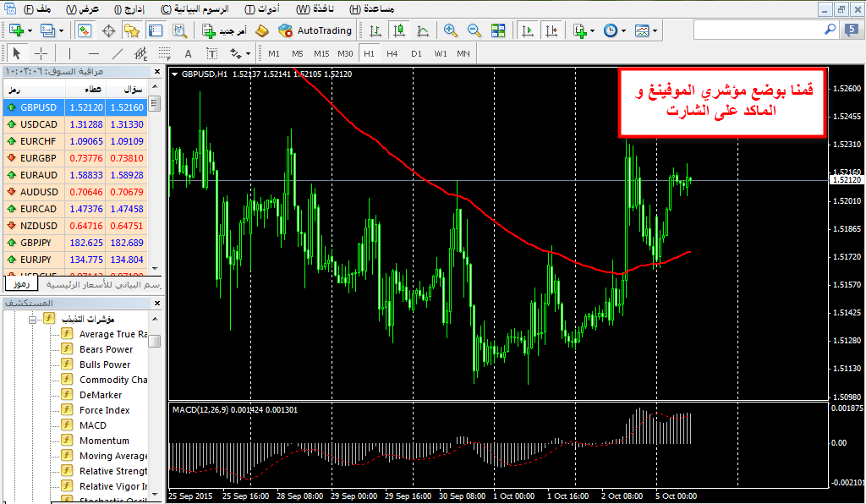Open the إدراج (Insert) menu

coord(129,8)
